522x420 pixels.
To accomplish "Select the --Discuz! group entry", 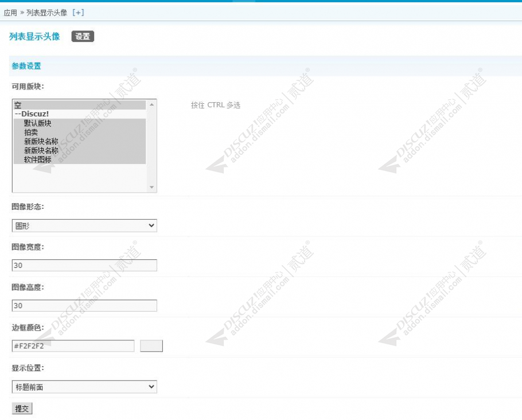I will 80,114.
